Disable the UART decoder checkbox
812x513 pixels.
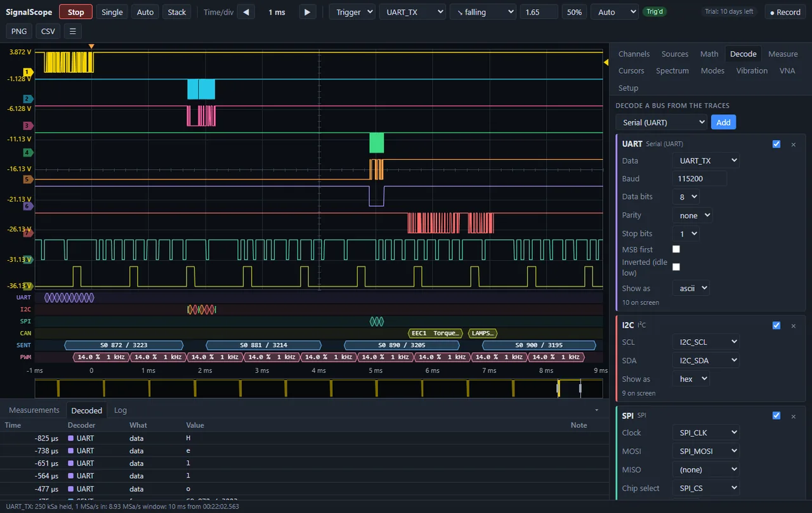(776, 144)
